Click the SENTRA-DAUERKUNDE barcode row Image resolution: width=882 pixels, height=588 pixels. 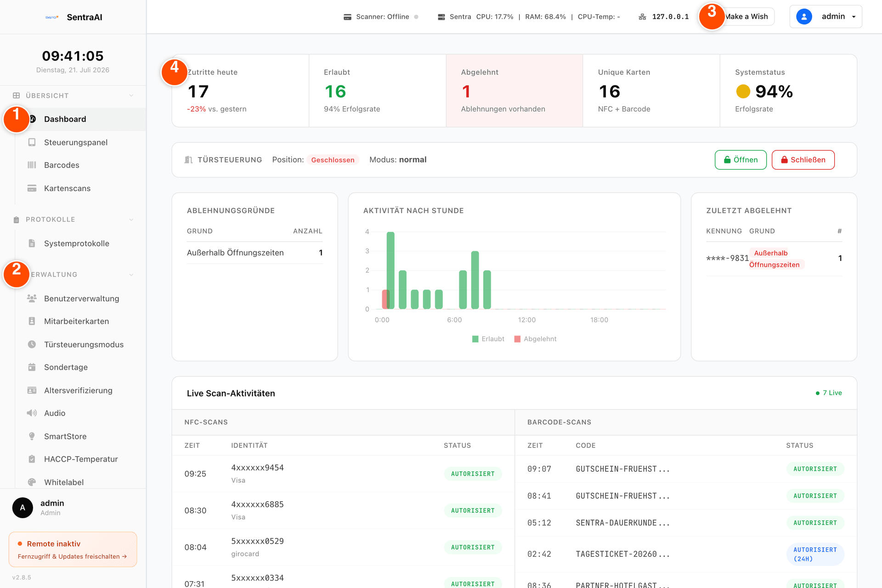click(x=686, y=523)
